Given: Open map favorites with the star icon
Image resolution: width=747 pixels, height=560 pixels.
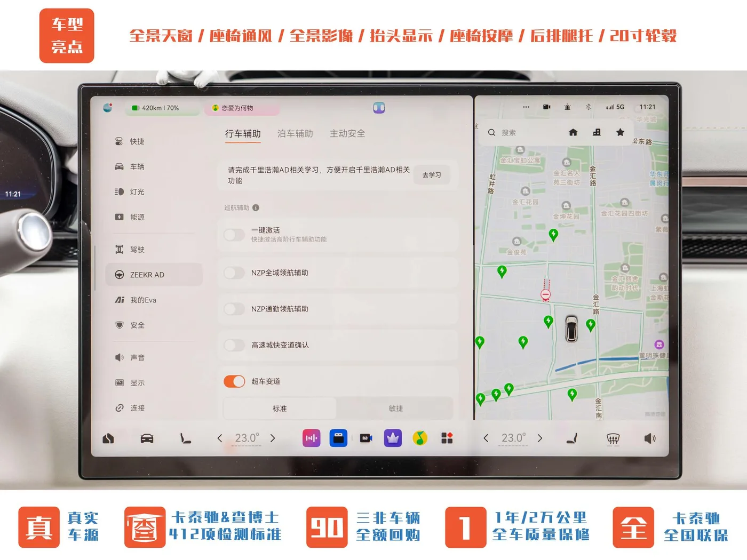Looking at the screenshot, I should point(620,132).
